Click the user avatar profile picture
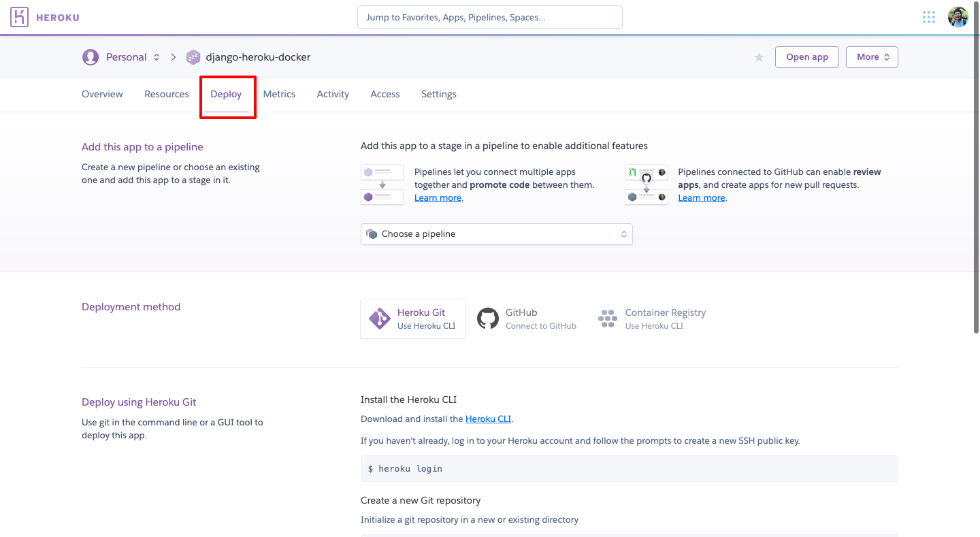This screenshot has height=537, width=980. (958, 17)
